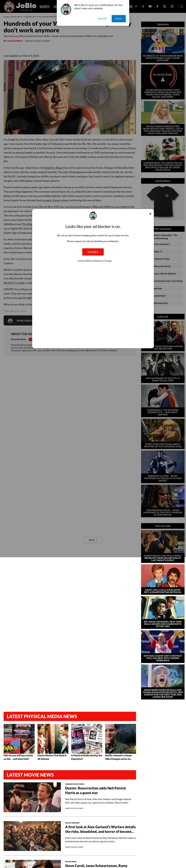Click the mascot icon beside MORE JOBLO

(10, 320)
